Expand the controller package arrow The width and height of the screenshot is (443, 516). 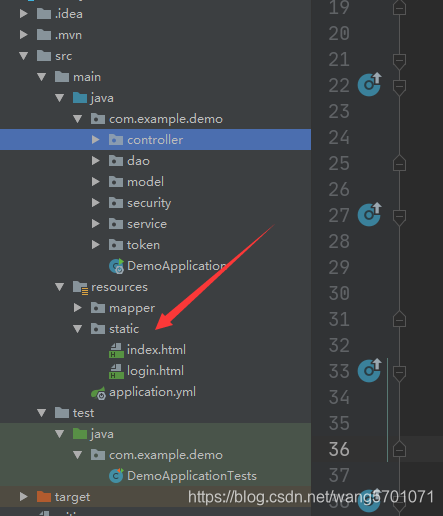tap(96, 140)
